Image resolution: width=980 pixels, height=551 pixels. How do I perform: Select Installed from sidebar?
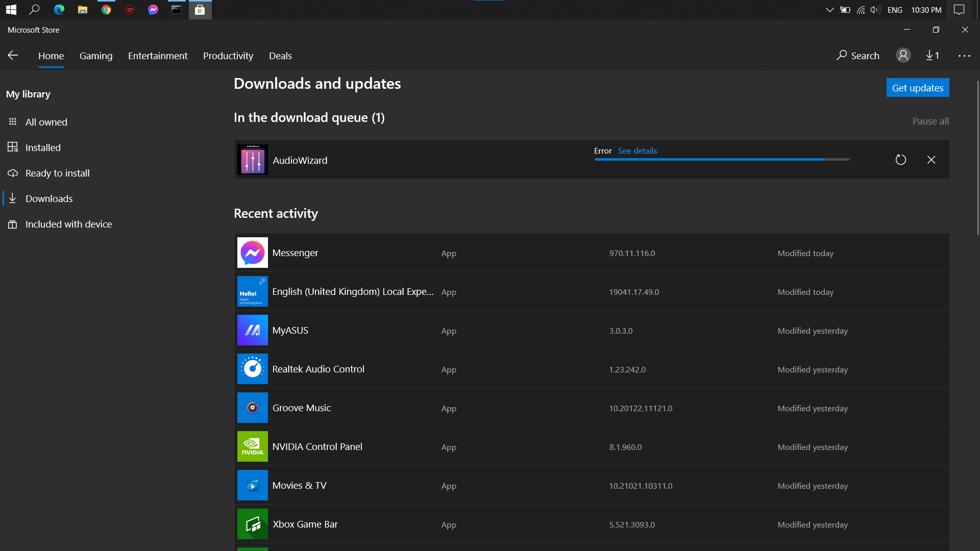(43, 146)
